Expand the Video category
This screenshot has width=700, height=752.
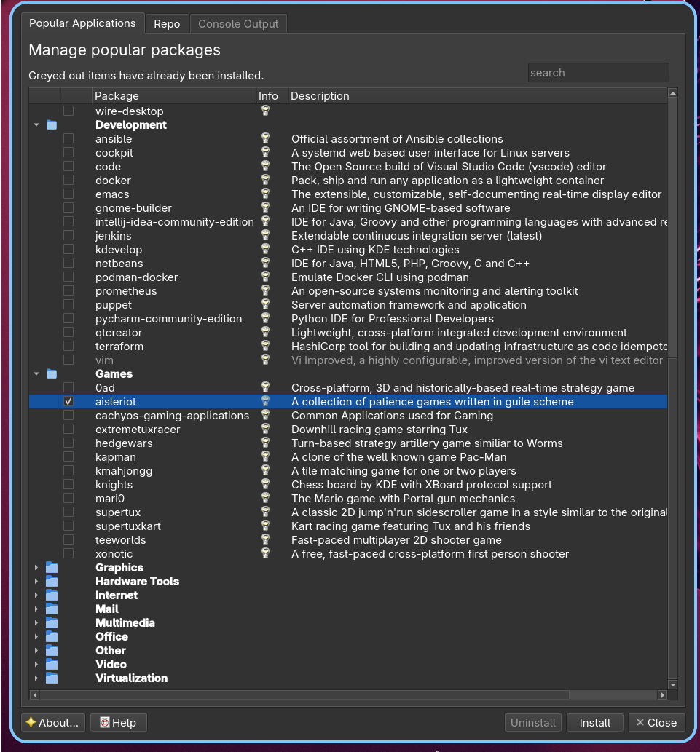36,664
